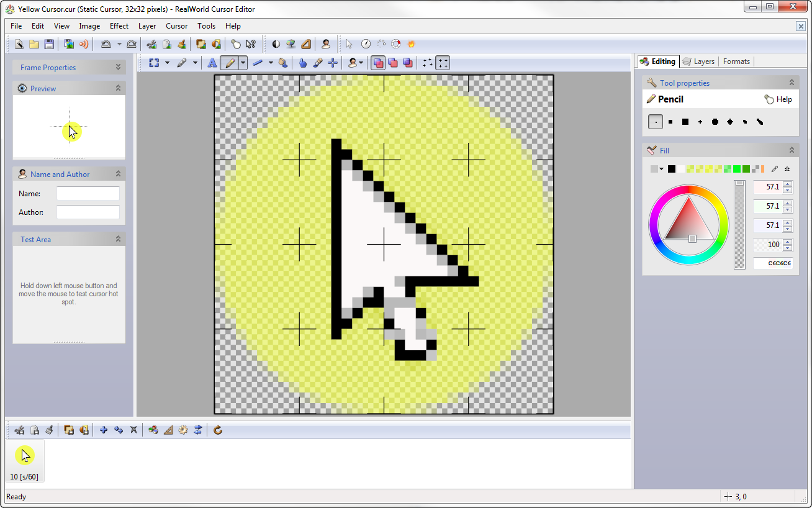Click the Help link in Tool properties
The image size is (812, 508).
(778, 99)
